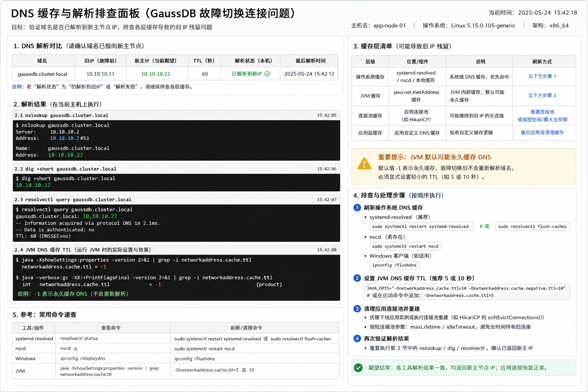Viewport: 588px width, 392px height.
Task: Click OS value Linux 5.15.0-105-generic
Action: 483,26
